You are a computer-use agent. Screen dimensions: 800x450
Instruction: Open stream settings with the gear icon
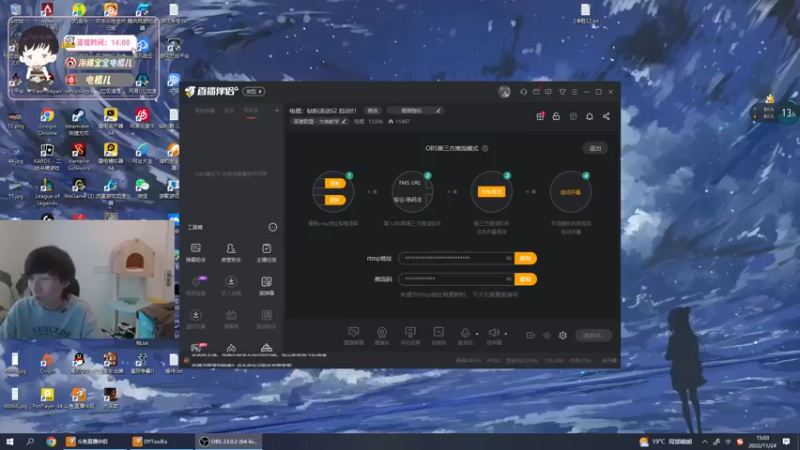coord(563,335)
